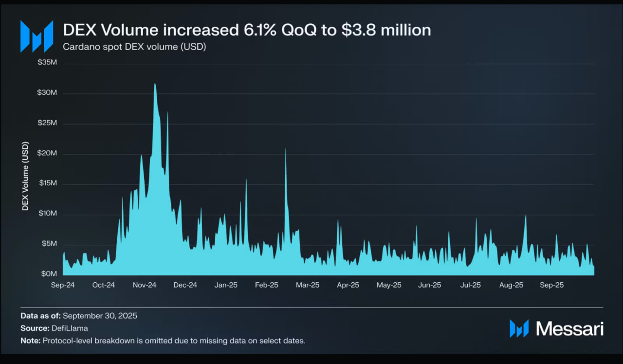Click the $0M y-axis label
The height and width of the screenshot is (364, 623).
click(49, 274)
